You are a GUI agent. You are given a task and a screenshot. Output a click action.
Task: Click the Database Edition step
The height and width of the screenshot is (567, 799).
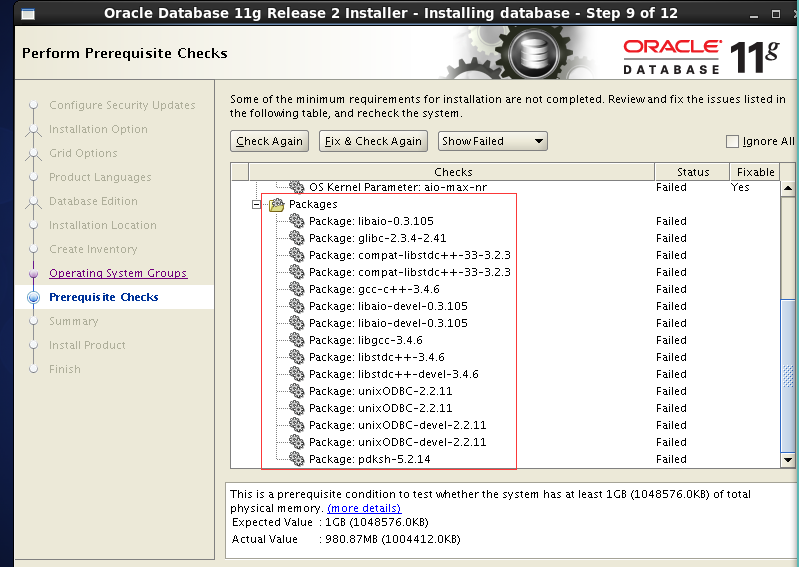[93, 201]
